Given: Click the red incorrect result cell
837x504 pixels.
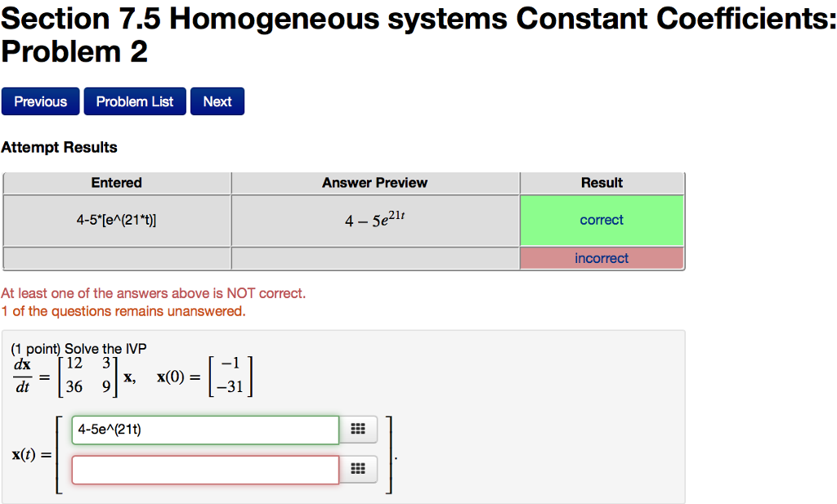Looking at the screenshot, I should tap(602, 258).
